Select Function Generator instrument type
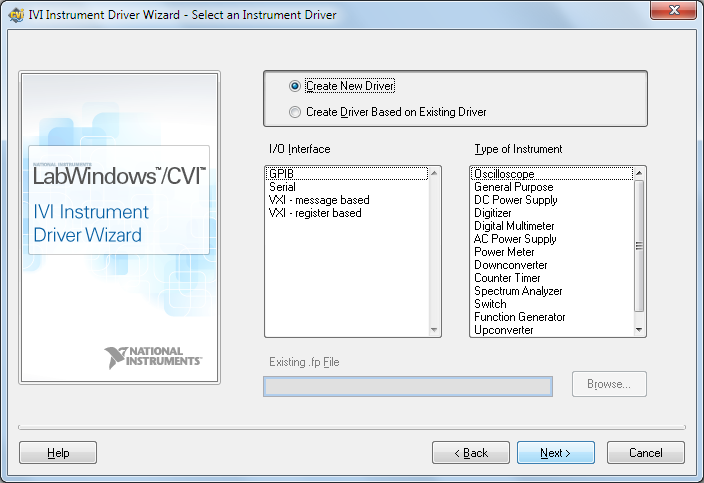The height and width of the screenshot is (483, 704). tap(519, 317)
